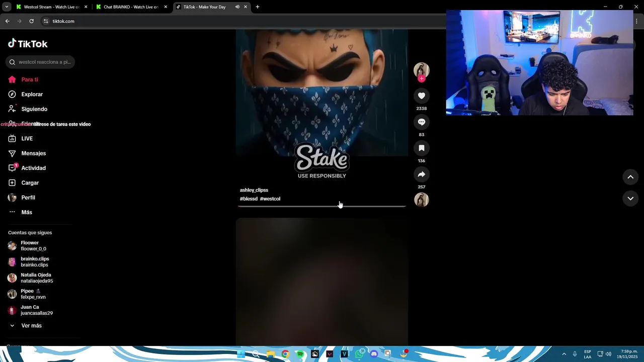The image size is (644, 362).
Task: Click the Cuentas que sigues heading
Action: [30, 233]
